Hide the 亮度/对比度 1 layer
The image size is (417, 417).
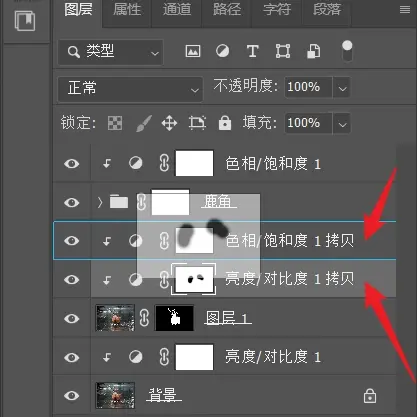(72, 357)
